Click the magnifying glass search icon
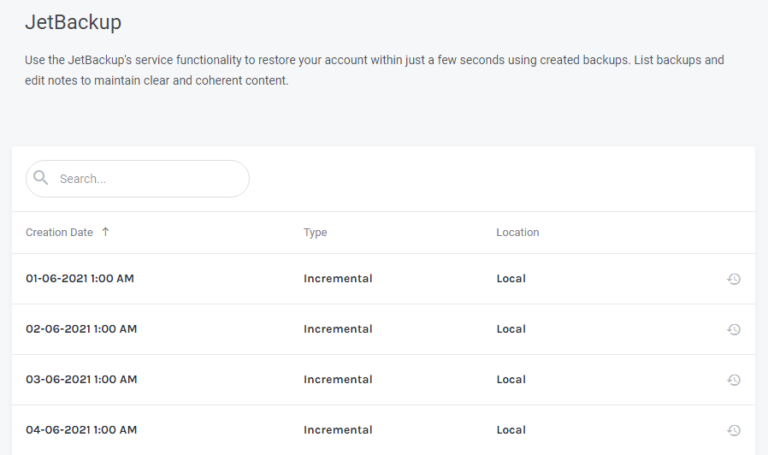The height and width of the screenshot is (455, 768). tap(41, 178)
